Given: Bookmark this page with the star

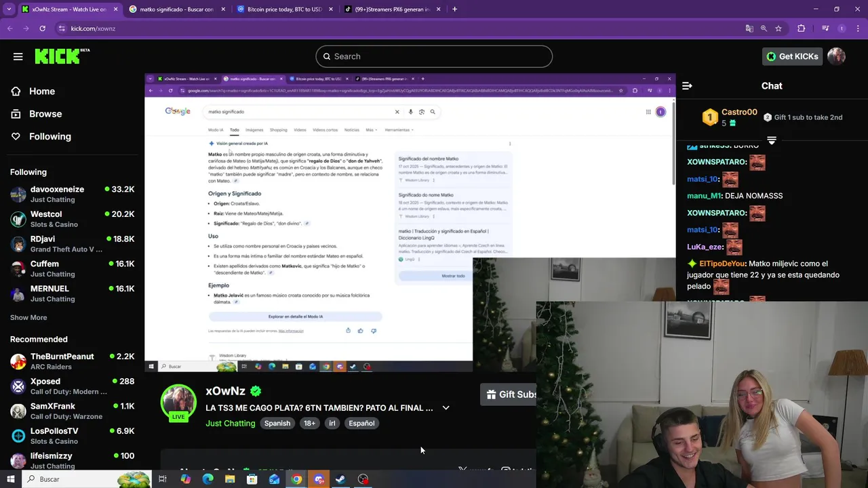Looking at the screenshot, I should click(778, 28).
